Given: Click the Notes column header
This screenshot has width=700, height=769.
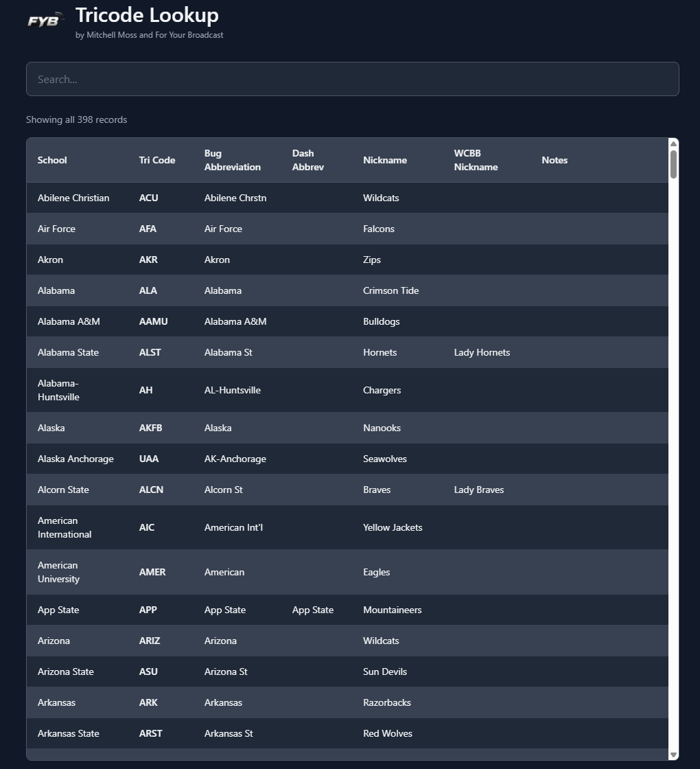Looking at the screenshot, I should coord(555,160).
